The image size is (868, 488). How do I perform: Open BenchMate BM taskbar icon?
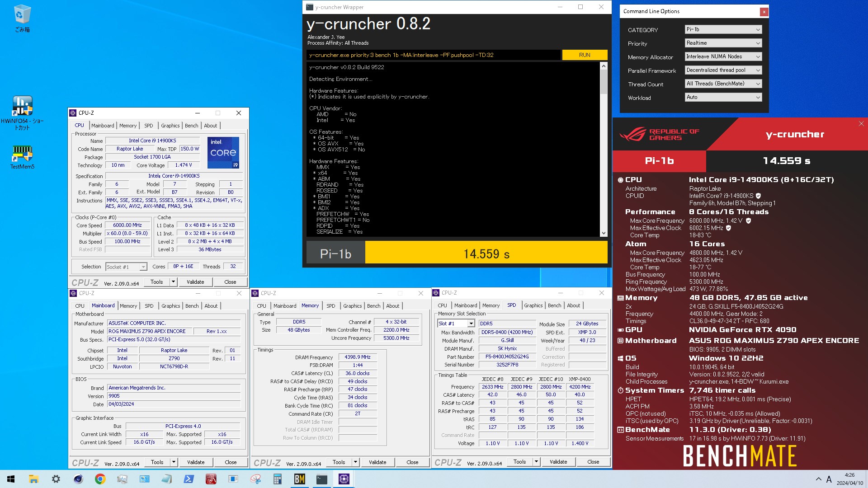pos(299,479)
